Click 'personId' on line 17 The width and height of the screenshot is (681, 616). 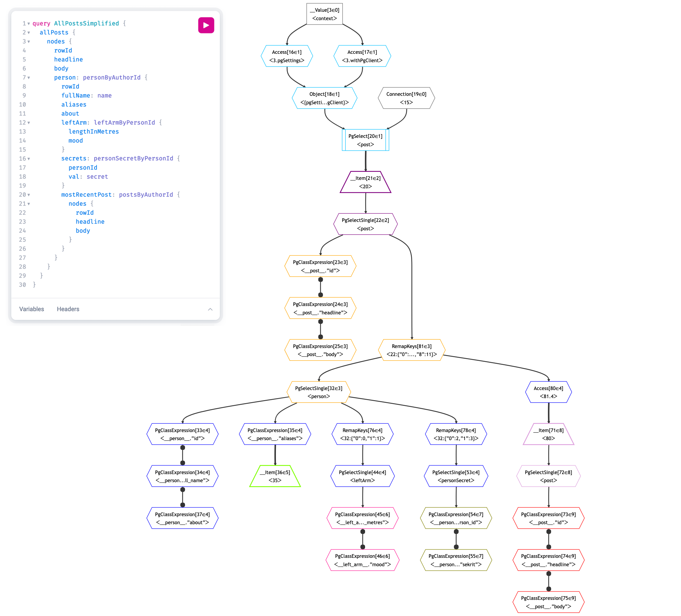coord(83,167)
